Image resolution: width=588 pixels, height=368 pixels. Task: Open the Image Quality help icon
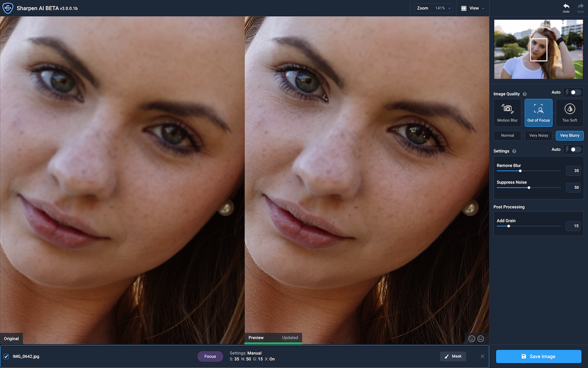(x=524, y=94)
